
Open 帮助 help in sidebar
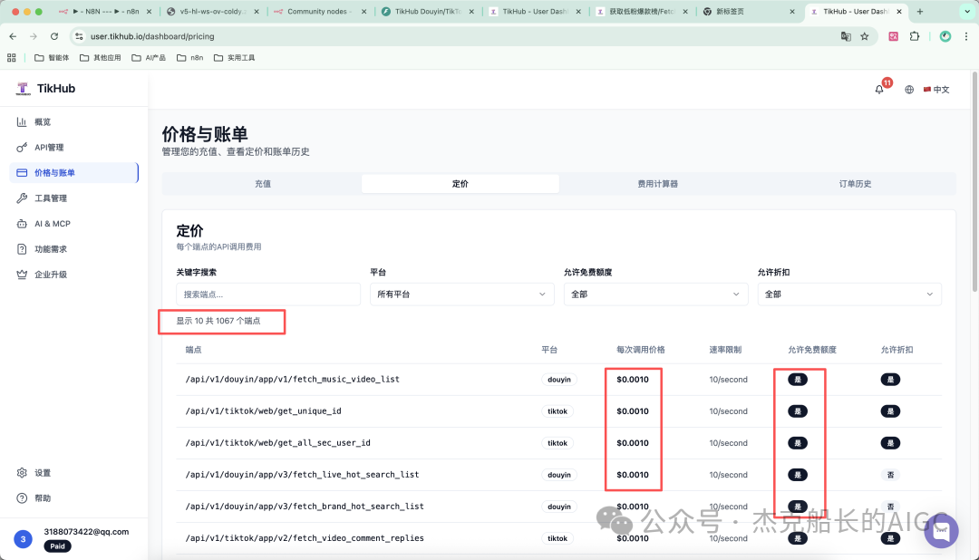pyautogui.click(x=73, y=498)
